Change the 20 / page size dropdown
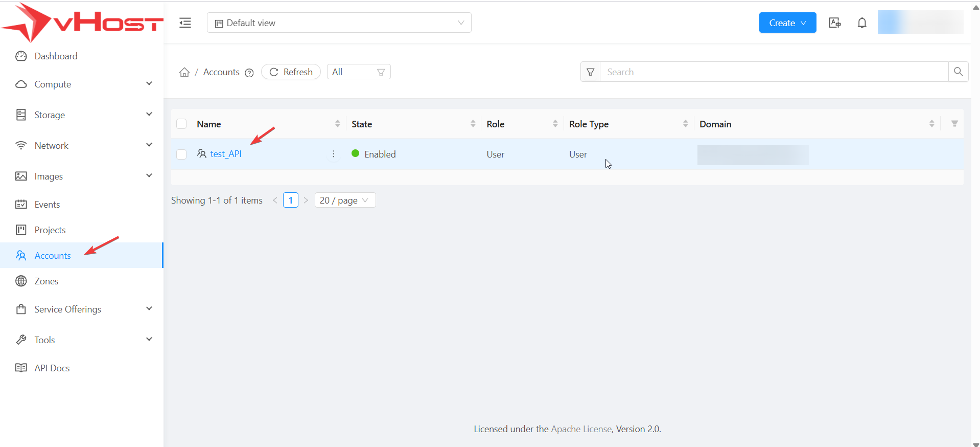Viewport: 980px width, 447px height. pyautogui.click(x=344, y=200)
